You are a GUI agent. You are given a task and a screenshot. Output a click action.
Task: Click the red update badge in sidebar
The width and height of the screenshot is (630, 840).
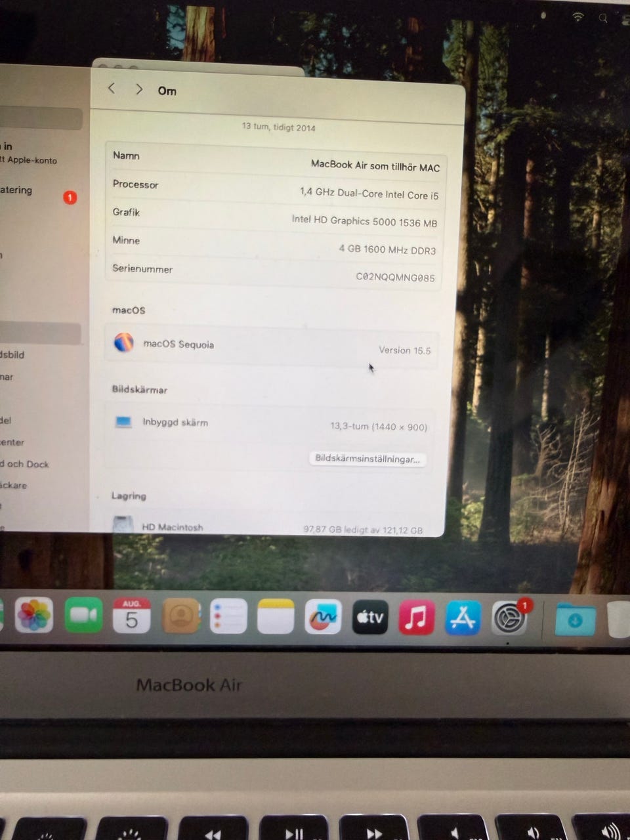coord(70,197)
